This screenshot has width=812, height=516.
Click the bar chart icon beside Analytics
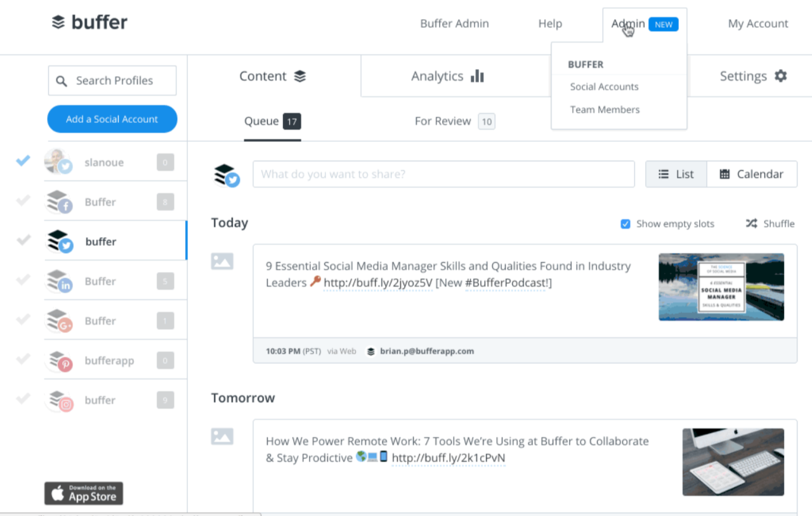477,76
